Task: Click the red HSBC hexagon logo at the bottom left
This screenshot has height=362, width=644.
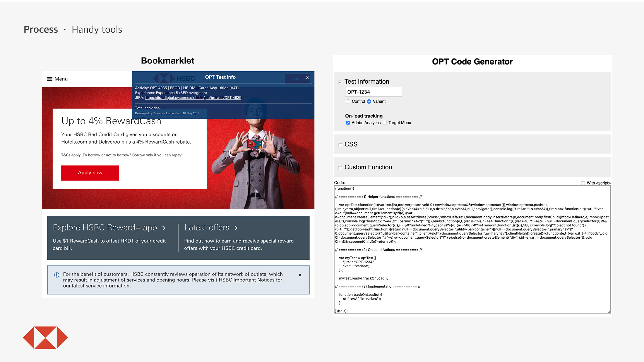Action: 45,338
